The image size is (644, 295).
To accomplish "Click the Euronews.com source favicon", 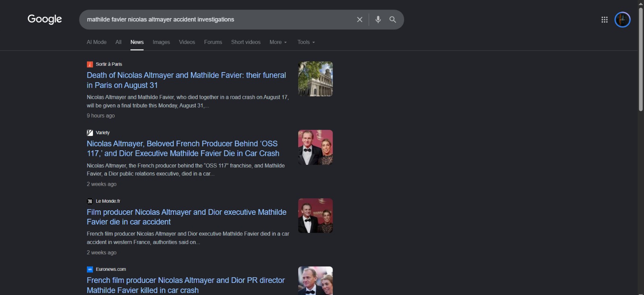I will coord(90,269).
